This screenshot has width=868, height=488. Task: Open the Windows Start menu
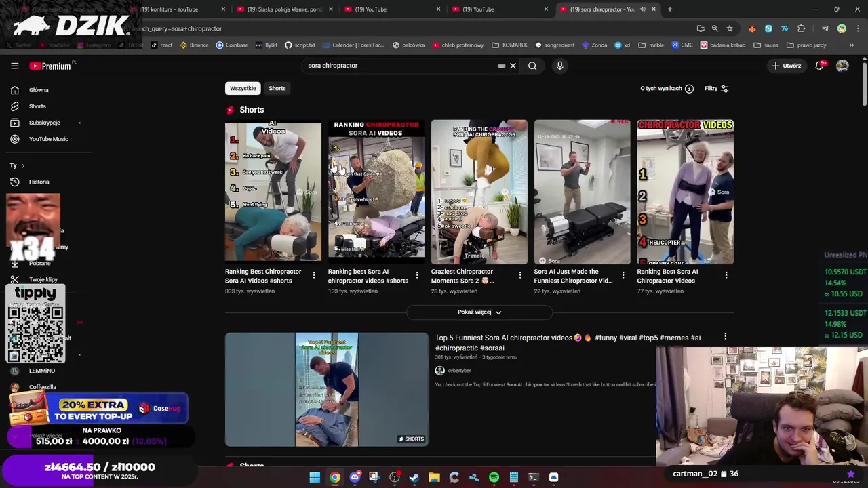[x=315, y=477]
